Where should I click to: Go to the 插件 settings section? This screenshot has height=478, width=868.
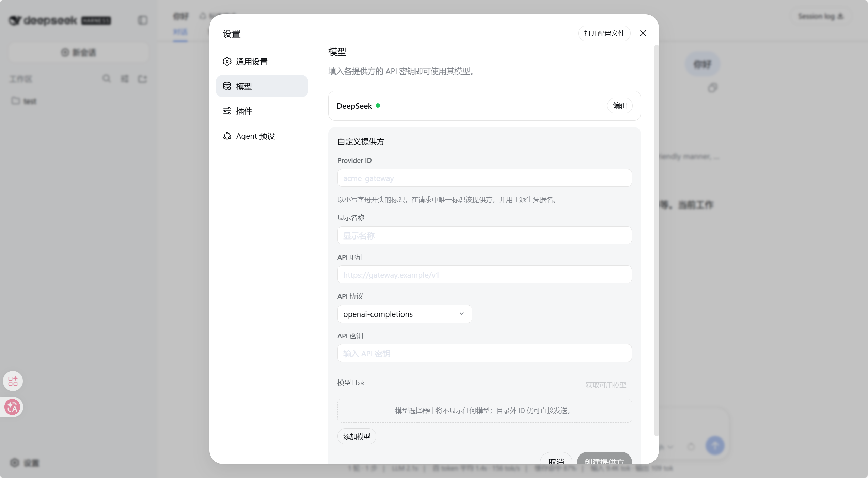(x=262, y=111)
